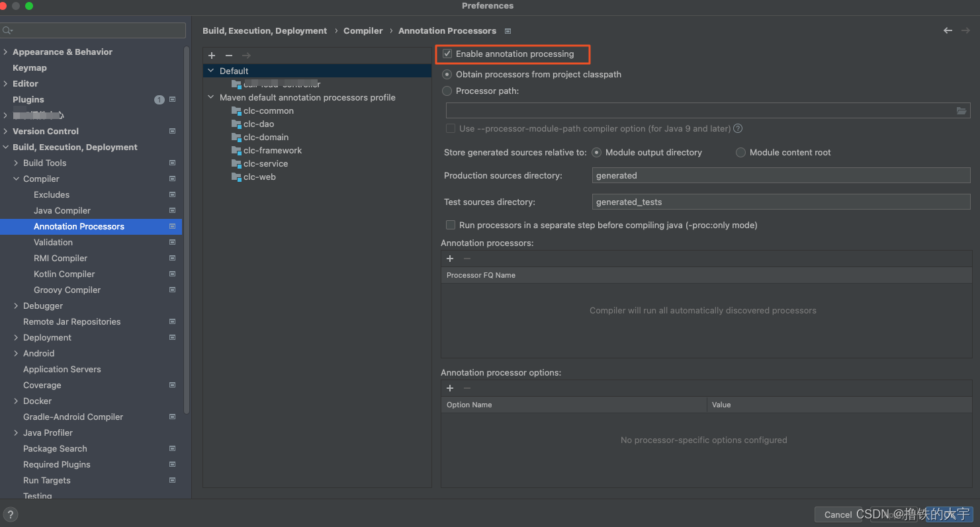The width and height of the screenshot is (980, 527).
Task: Open the Kotlin Compiler settings page
Action: 64,274
